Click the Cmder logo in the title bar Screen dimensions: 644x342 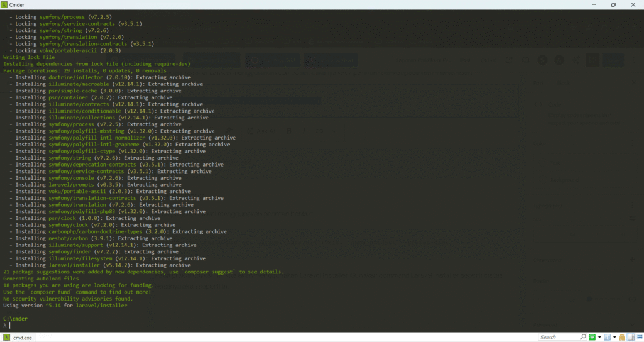click(x=6, y=4)
